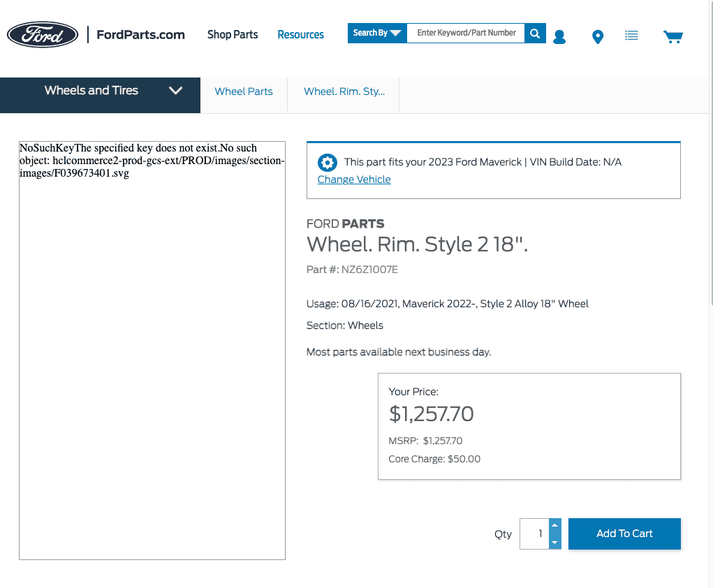
Task: Expand the Wheels and Tires category dropdown
Action: 100,95
